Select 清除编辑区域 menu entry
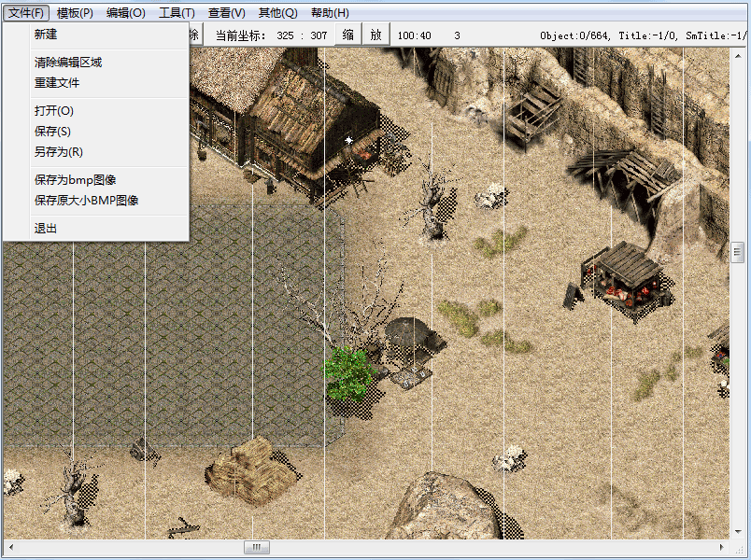 pos(96,63)
